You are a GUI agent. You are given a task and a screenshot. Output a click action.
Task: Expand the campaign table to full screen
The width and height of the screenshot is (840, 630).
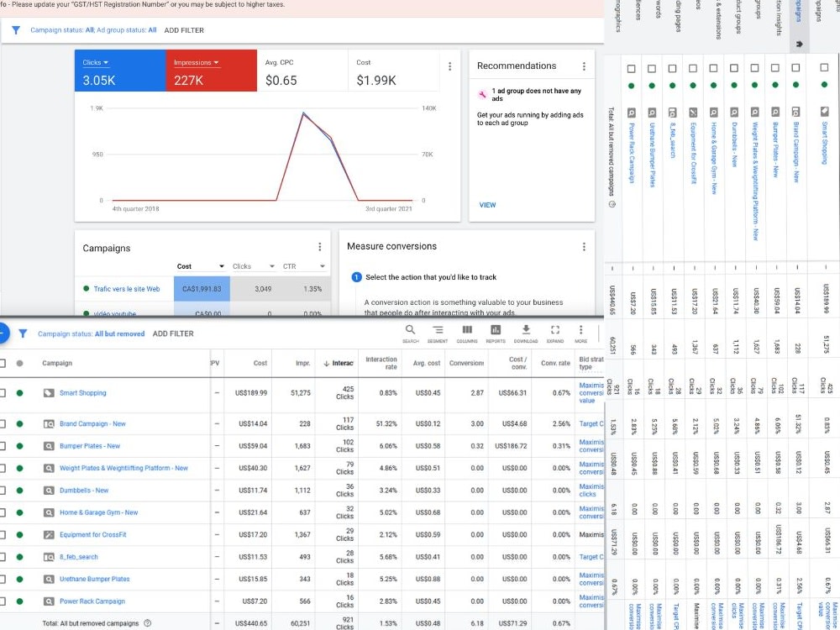coord(555,333)
